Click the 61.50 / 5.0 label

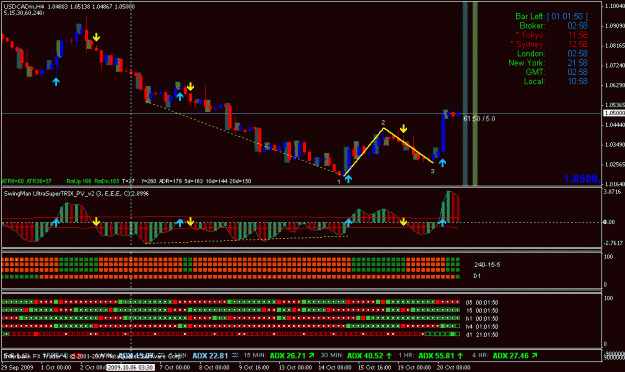pos(479,119)
